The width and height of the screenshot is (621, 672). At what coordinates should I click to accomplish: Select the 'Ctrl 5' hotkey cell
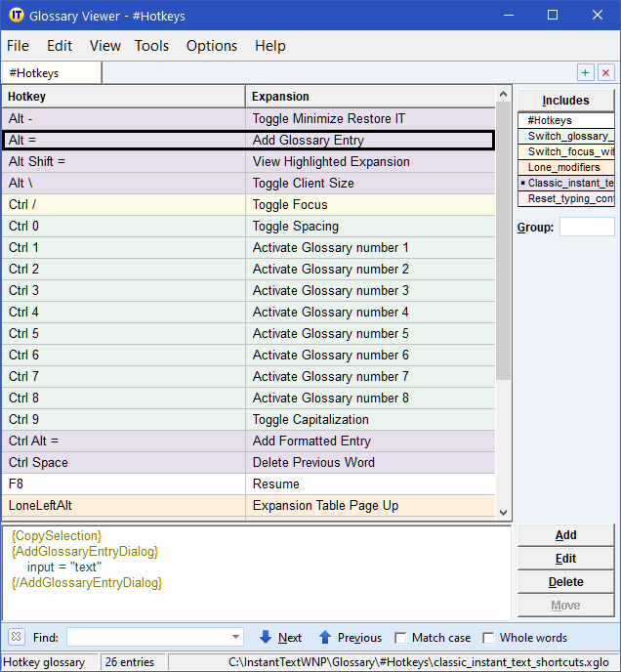pos(124,333)
